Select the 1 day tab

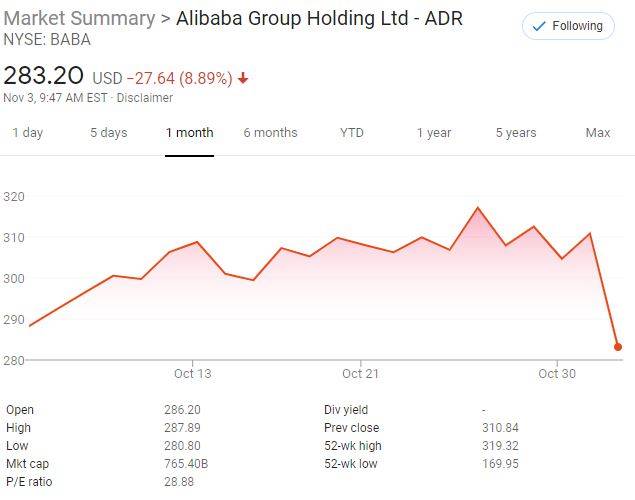[x=27, y=133]
